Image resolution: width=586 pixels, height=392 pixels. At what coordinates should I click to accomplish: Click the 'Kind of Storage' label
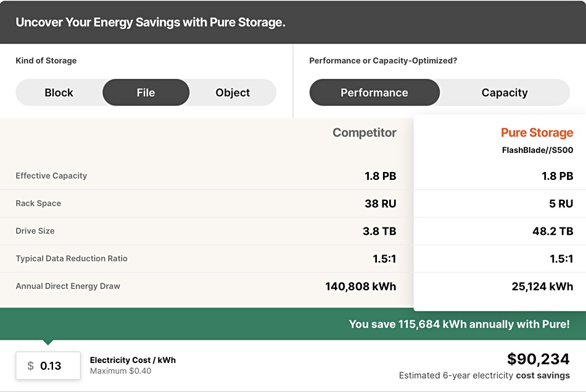click(46, 60)
